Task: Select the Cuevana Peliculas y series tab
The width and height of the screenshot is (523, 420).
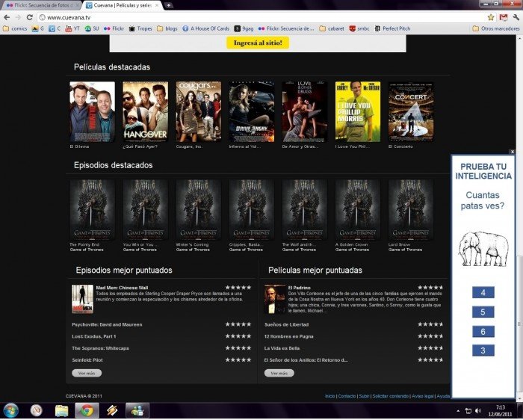Action: [x=123, y=5]
